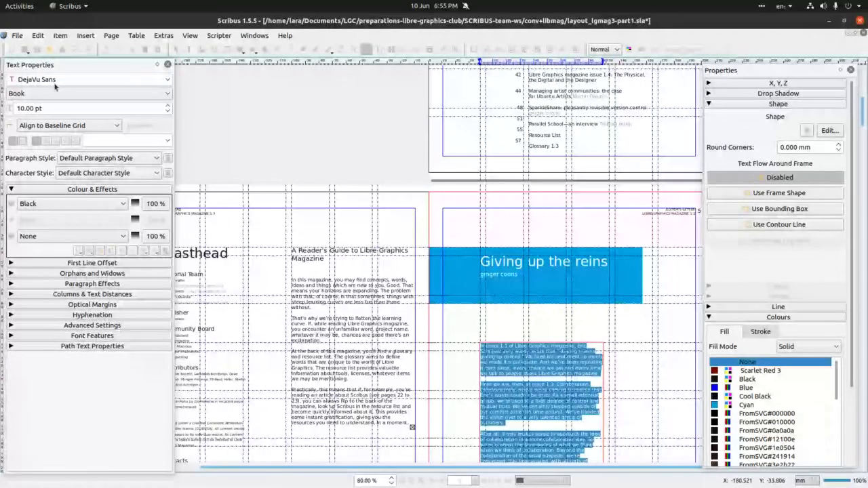This screenshot has width=868, height=488.
Task: Open the Default Paragraph Style dropdown
Action: click(x=109, y=158)
